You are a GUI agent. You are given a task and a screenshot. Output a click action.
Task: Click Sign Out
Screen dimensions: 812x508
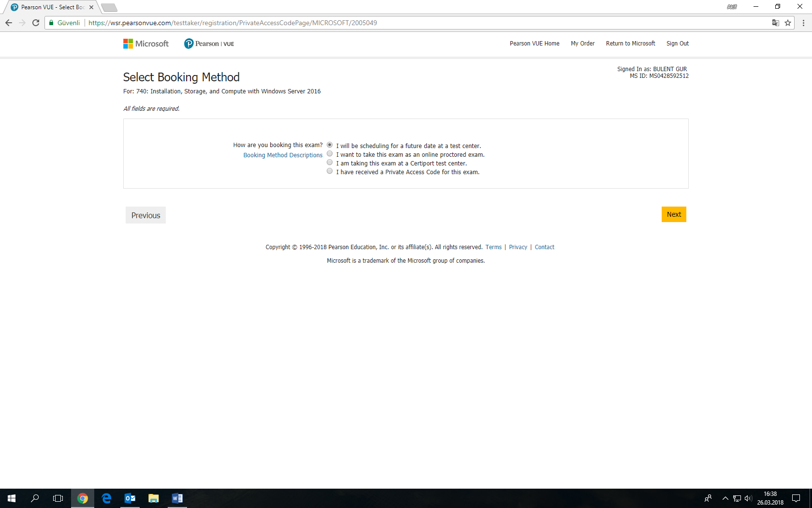(677, 44)
